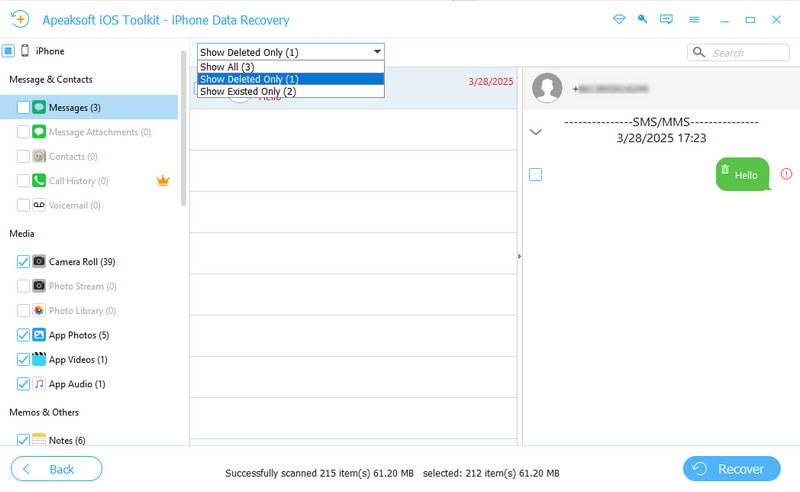The height and width of the screenshot is (492, 800).
Task: Check the Message Attachments checkbox
Action: [23, 132]
